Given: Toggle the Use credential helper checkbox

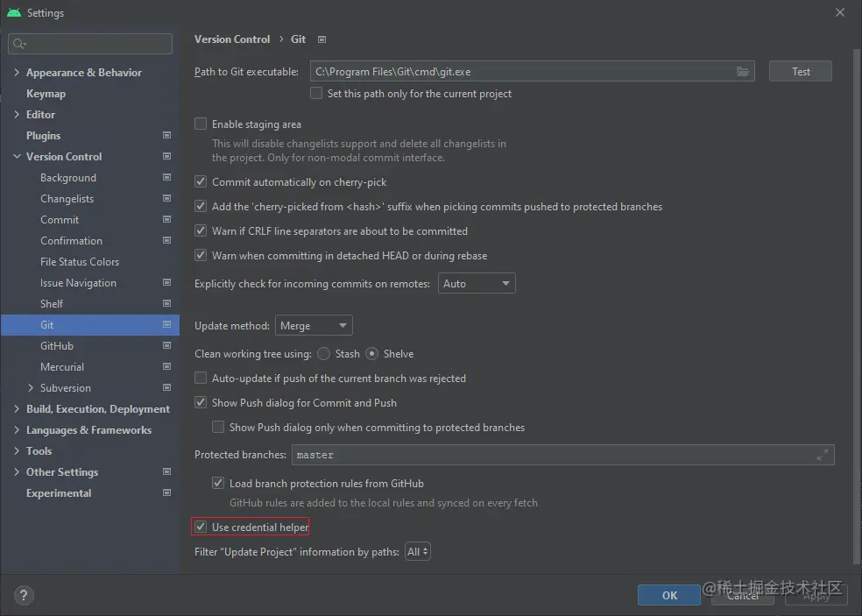Looking at the screenshot, I should tap(201, 527).
